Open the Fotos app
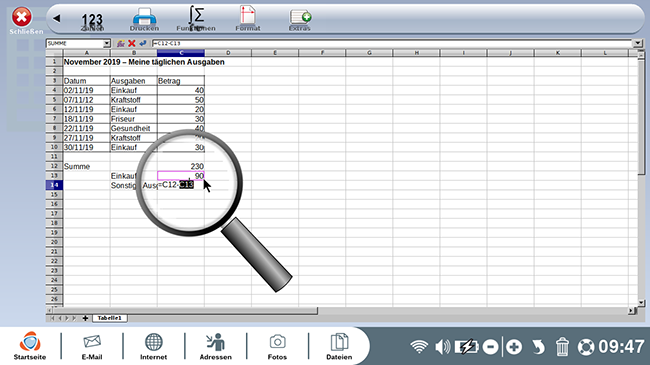 point(277,347)
